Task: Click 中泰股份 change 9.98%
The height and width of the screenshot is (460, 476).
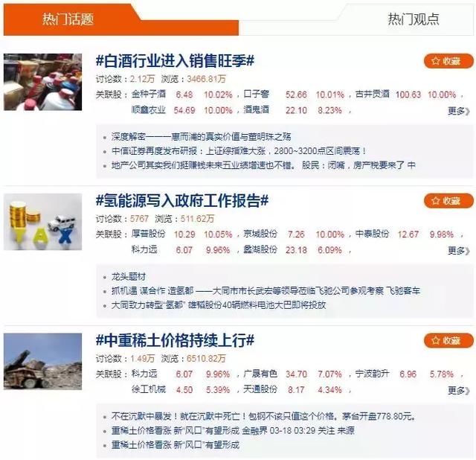Action: tap(442, 234)
